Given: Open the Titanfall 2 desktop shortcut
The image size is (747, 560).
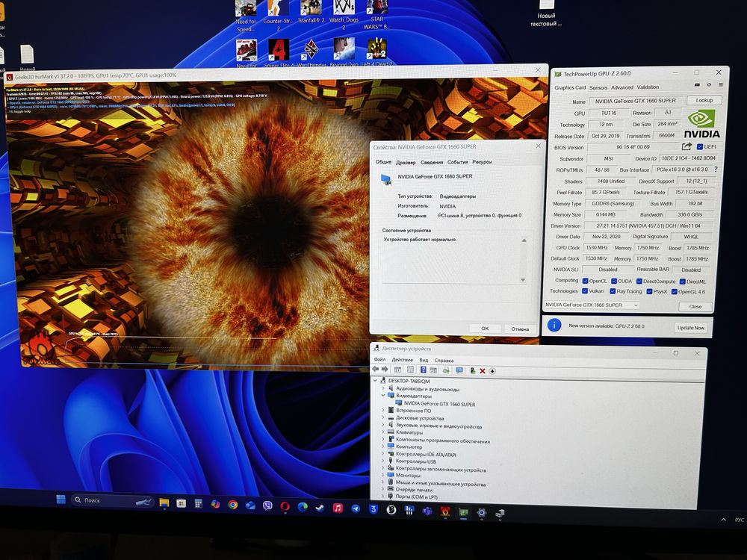Looking at the screenshot, I should tap(311, 13).
